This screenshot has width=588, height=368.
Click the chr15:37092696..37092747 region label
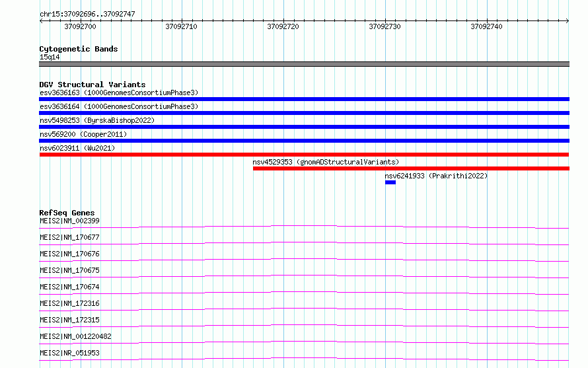tap(87, 14)
